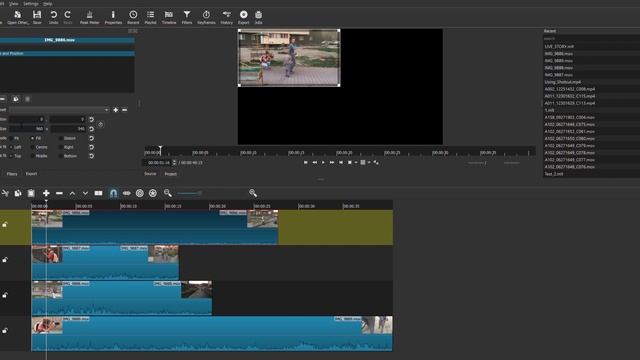This screenshot has height=360, width=640.
Task: Click the Export toolbar icon
Action: [244, 17]
